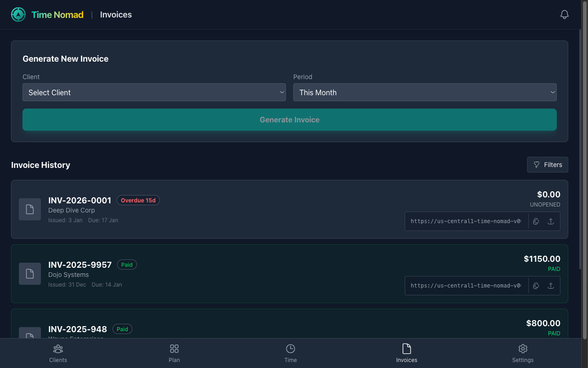Click document icon for INV-2026-0001
This screenshot has width=588, height=368.
pyautogui.click(x=30, y=209)
